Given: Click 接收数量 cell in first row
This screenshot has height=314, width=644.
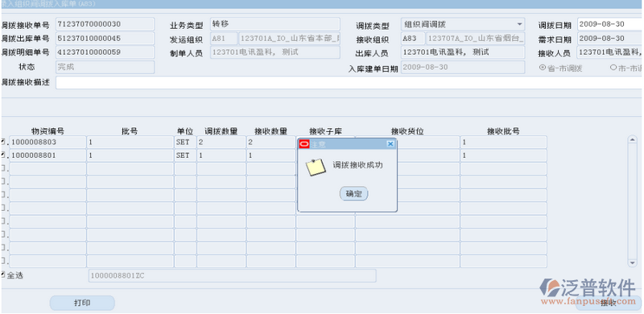Looking at the screenshot, I should tap(271, 143).
